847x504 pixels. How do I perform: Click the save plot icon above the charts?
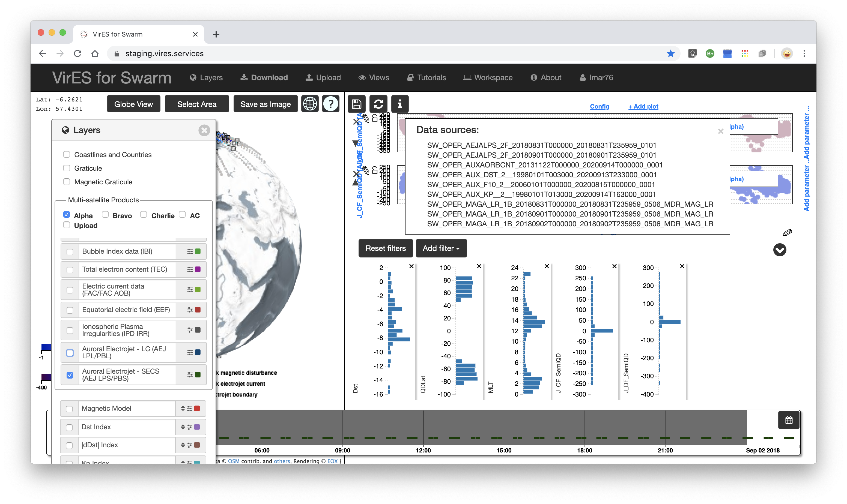pos(356,104)
